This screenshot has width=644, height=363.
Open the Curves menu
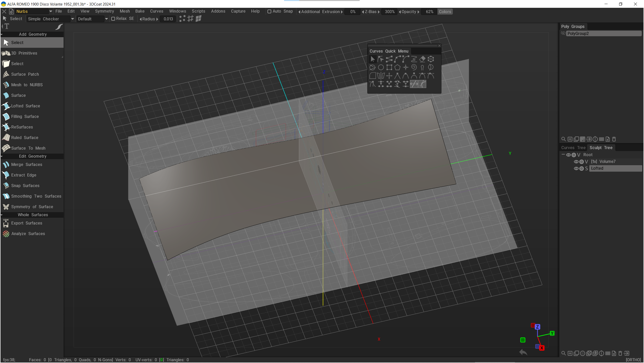(156, 11)
